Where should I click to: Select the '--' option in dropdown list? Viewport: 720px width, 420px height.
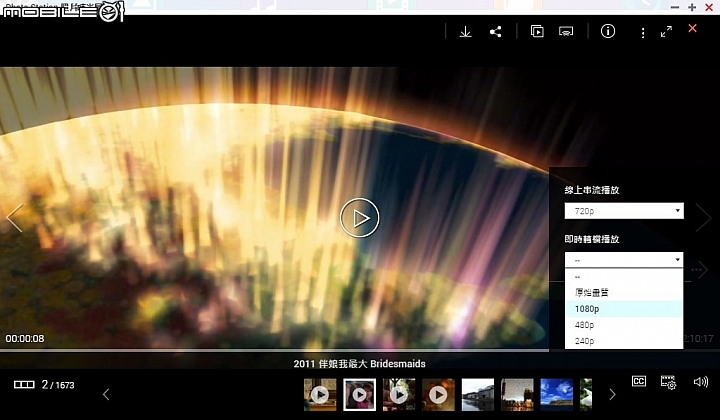[624, 276]
